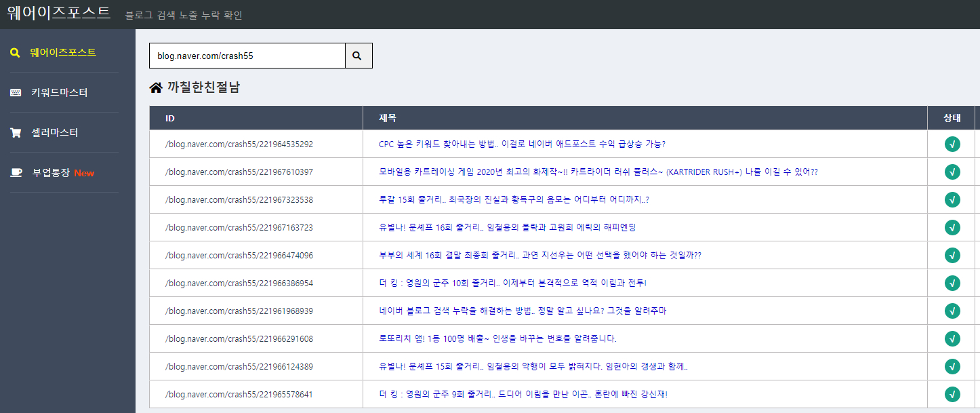Click the status check icon for CPC 높은 키워드 row
The width and height of the screenshot is (980, 413).
coord(952,144)
